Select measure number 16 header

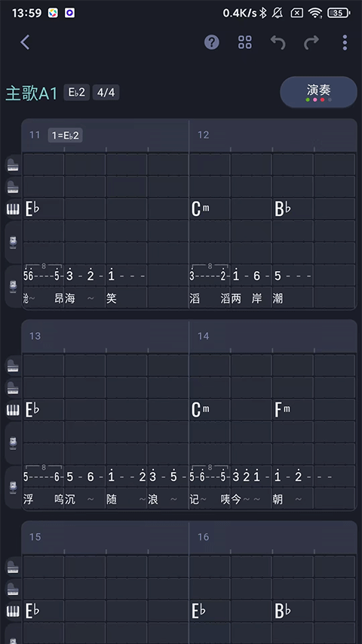coord(203,537)
